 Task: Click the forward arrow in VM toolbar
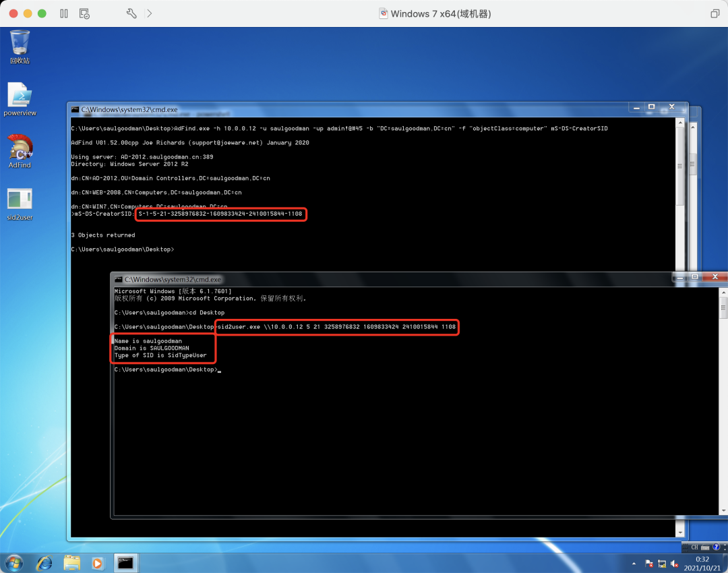(149, 13)
